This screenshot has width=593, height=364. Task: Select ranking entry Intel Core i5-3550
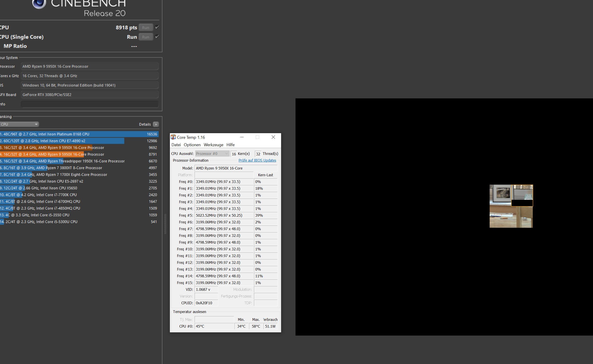[79, 215]
